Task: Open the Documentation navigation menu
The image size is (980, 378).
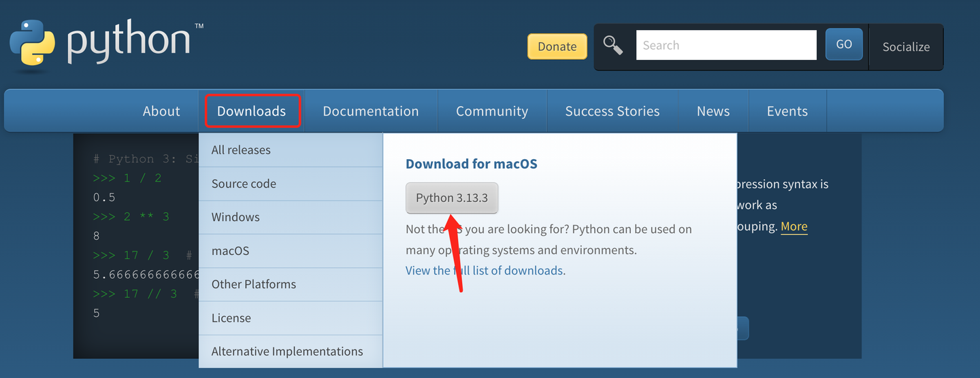Action: tap(371, 111)
